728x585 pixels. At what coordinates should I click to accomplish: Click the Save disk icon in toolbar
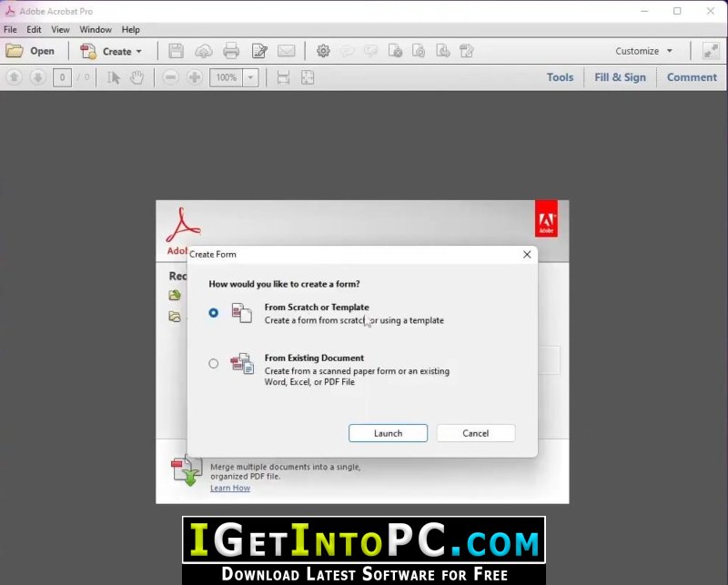(176, 51)
